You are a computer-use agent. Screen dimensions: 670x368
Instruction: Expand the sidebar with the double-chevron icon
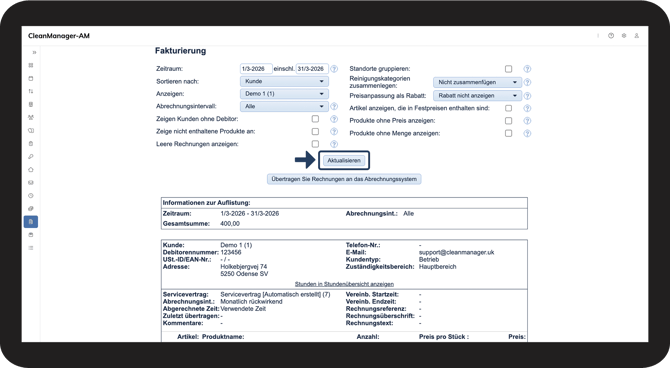pyautogui.click(x=34, y=53)
